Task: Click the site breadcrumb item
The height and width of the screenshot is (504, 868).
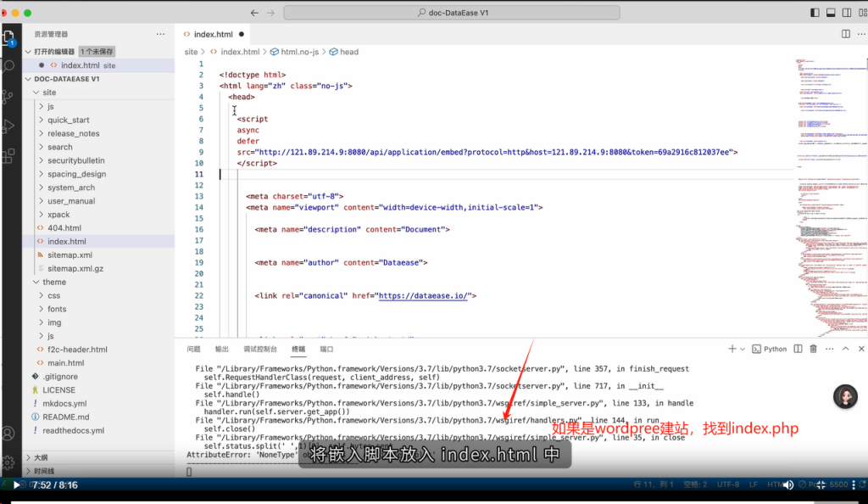Action: [191, 52]
